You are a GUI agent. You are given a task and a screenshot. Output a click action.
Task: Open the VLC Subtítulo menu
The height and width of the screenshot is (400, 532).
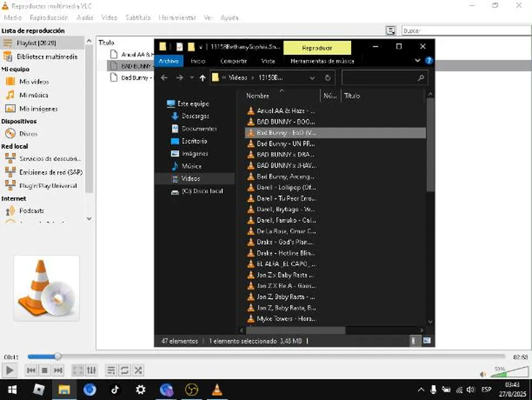coord(138,17)
